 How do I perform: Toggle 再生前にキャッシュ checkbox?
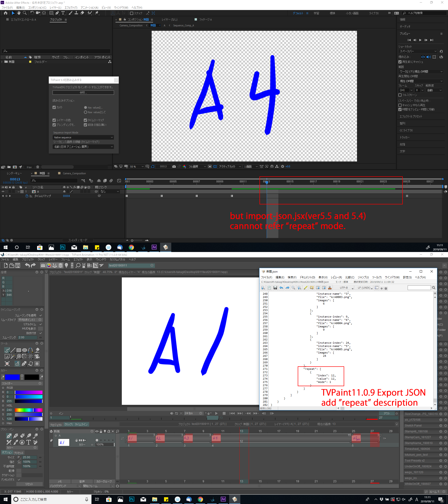click(400, 62)
